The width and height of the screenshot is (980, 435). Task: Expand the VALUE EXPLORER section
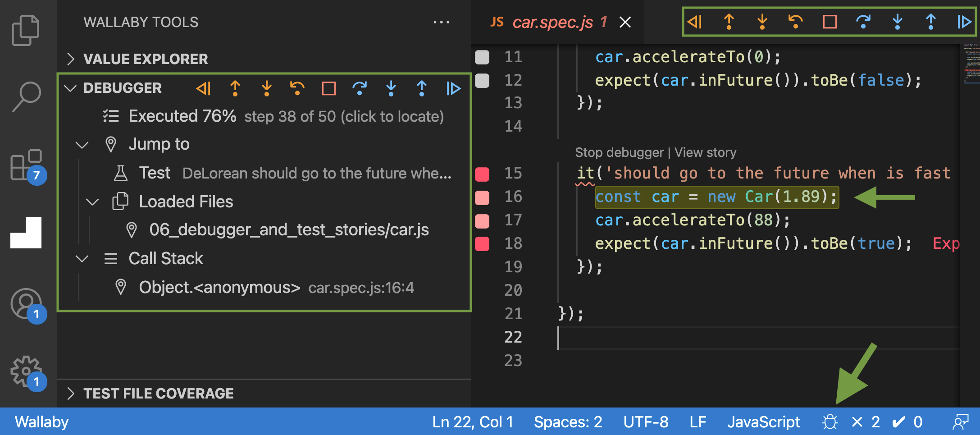(145, 59)
